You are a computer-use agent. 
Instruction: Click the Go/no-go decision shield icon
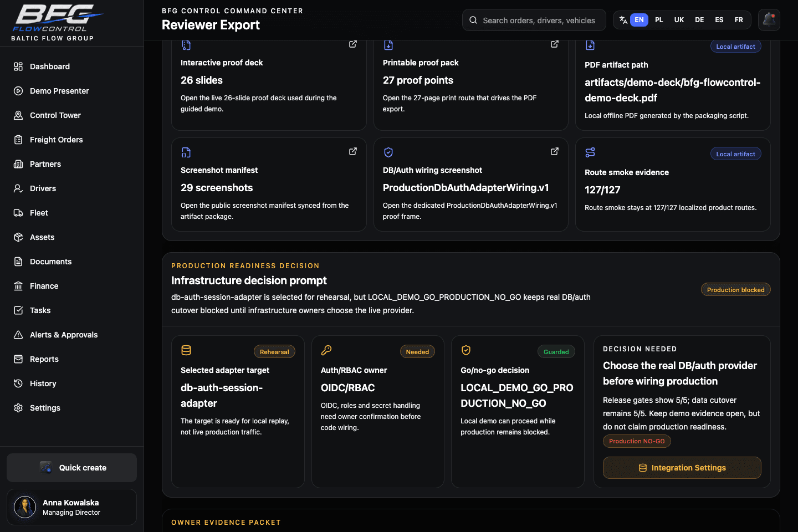[x=466, y=350]
